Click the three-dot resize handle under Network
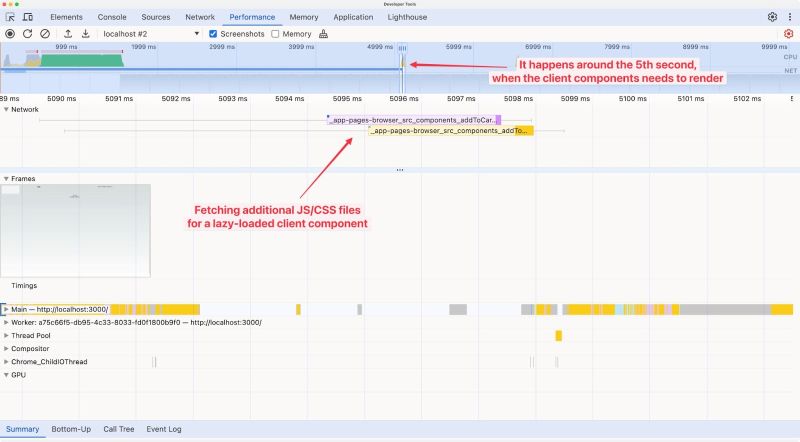800x442 pixels. coord(400,169)
